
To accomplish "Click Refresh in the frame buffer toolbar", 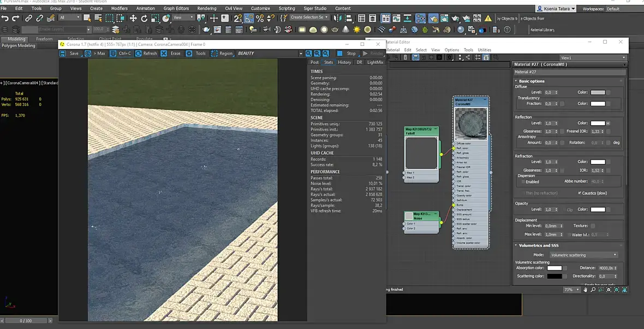I will 146,54.
